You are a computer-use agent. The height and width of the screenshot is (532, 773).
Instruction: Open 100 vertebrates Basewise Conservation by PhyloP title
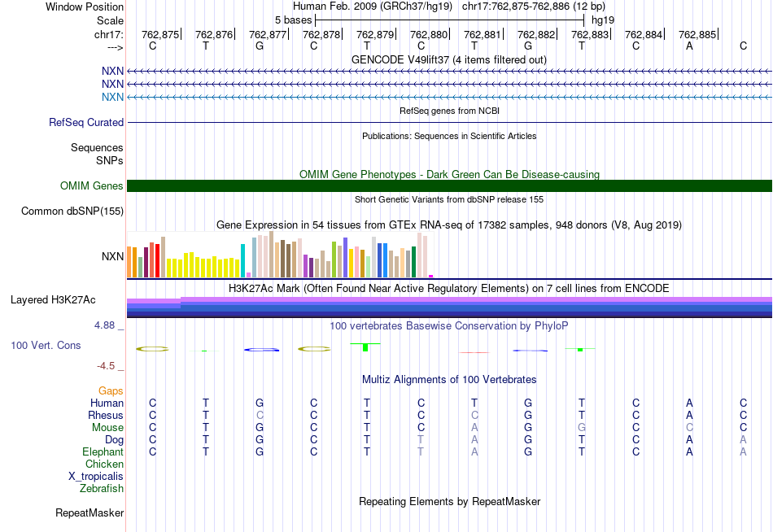click(449, 326)
